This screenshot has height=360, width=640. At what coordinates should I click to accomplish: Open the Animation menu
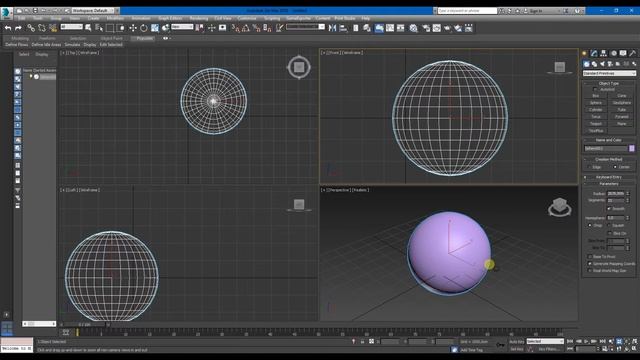click(x=141, y=18)
